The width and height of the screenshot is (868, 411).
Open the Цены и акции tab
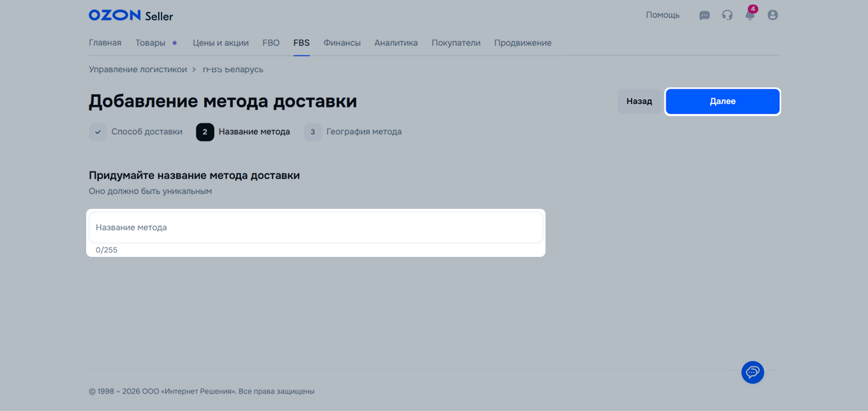[x=220, y=43]
